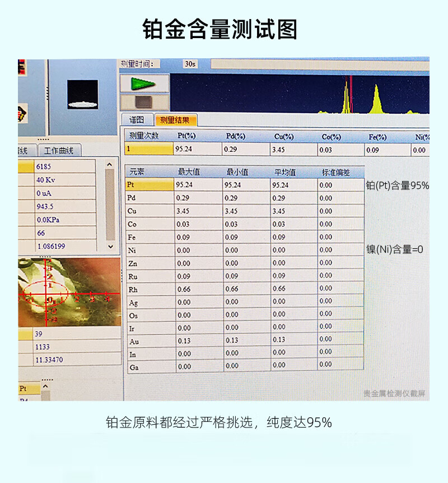Select the Rh element row

pyautogui.click(x=245, y=289)
